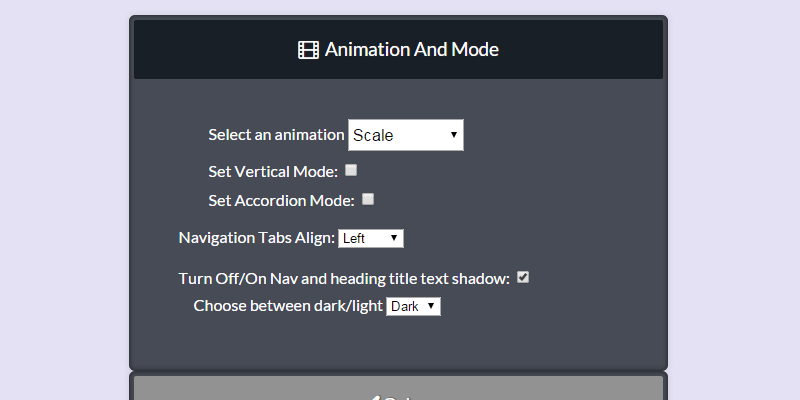Click the partially visible icon in the gray header
Image resolution: width=800 pixels, height=400 pixels.
pyautogui.click(x=374, y=397)
